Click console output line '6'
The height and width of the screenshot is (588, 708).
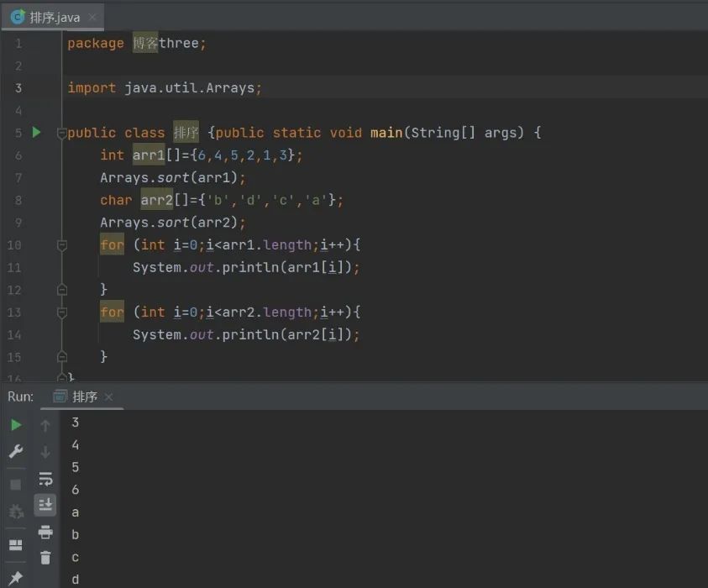pos(76,490)
